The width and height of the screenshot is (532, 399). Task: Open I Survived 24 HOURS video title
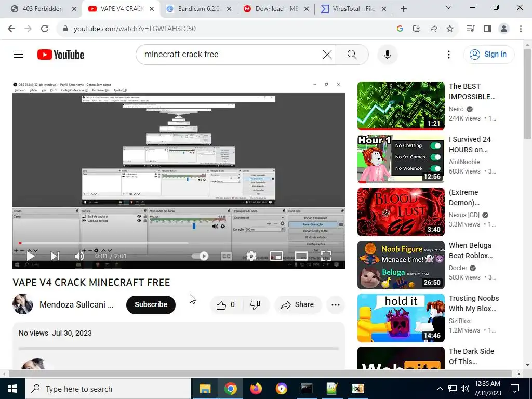coord(470,144)
